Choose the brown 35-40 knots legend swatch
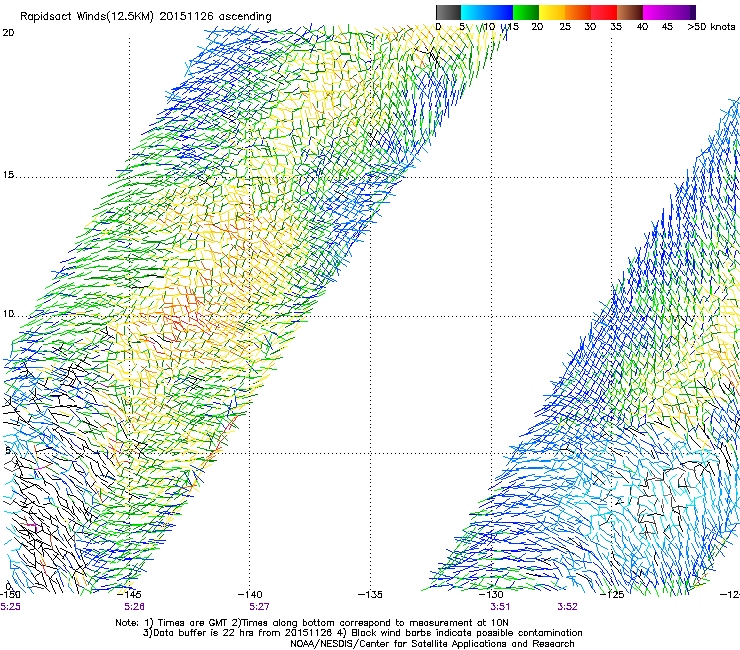This screenshot has width=740, height=650. coord(630,12)
